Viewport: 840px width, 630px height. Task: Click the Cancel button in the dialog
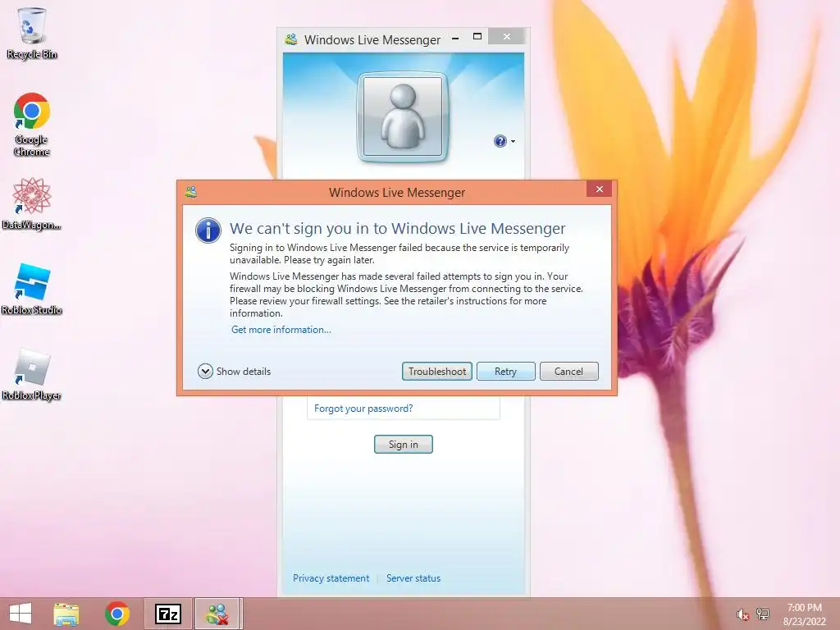tap(569, 372)
